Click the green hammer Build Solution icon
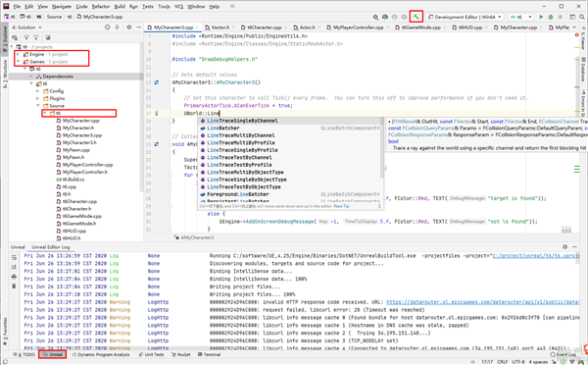Viewport: 588px width, 365px height. point(416,17)
